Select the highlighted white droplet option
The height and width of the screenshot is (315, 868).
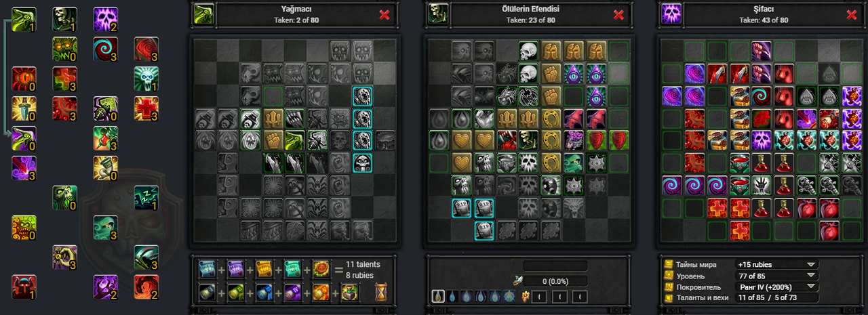[439, 296]
